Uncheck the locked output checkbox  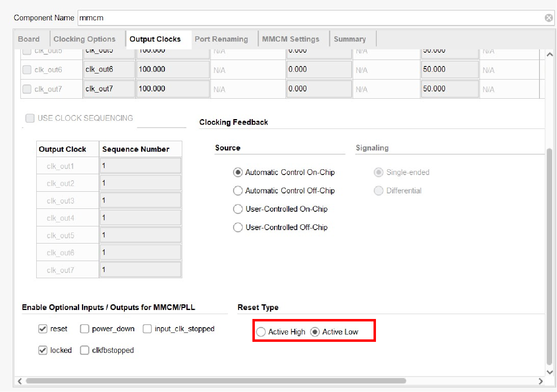[x=43, y=350]
